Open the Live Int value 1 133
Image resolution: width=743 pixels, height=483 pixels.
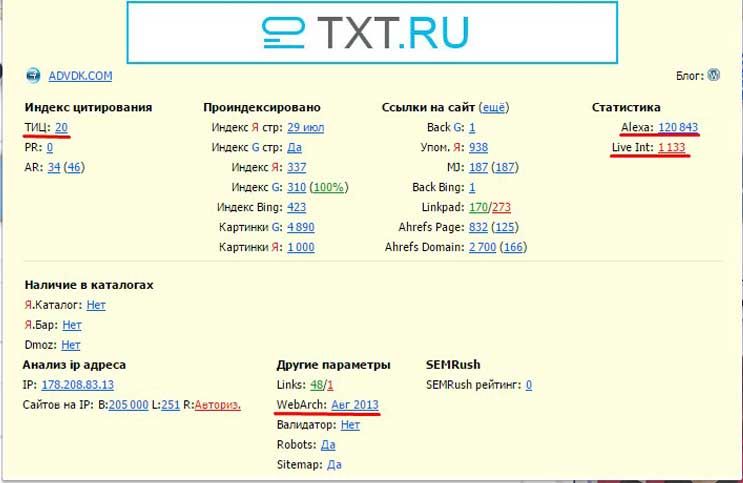tap(671, 147)
